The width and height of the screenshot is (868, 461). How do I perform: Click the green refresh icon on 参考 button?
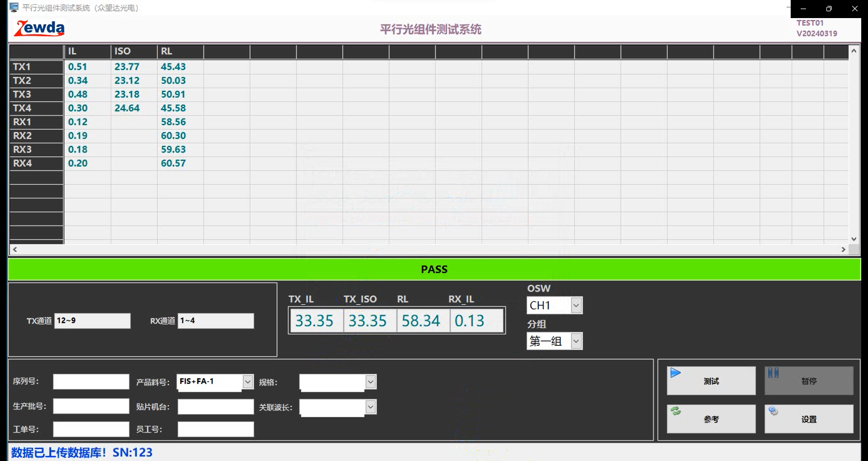(x=675, y=411)
